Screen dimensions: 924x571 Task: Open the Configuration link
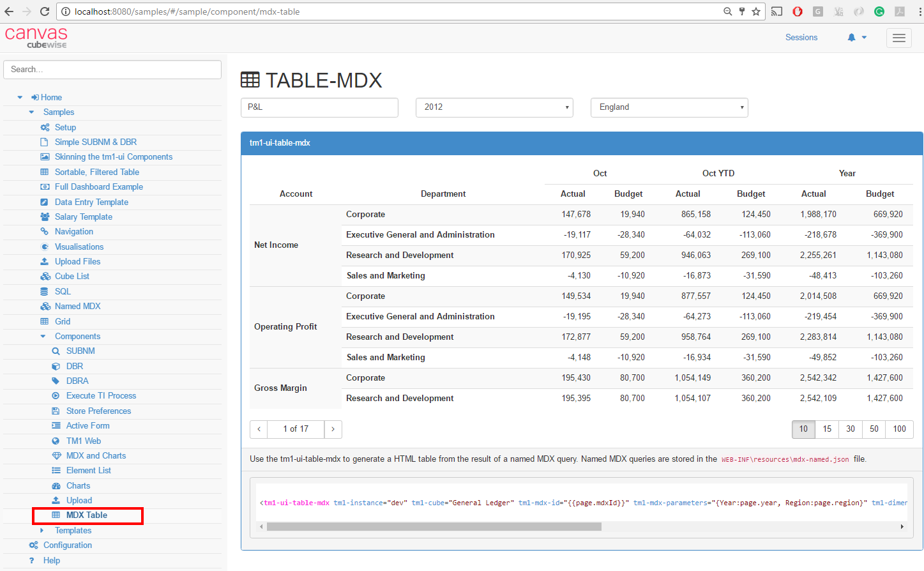pos(67,545)
